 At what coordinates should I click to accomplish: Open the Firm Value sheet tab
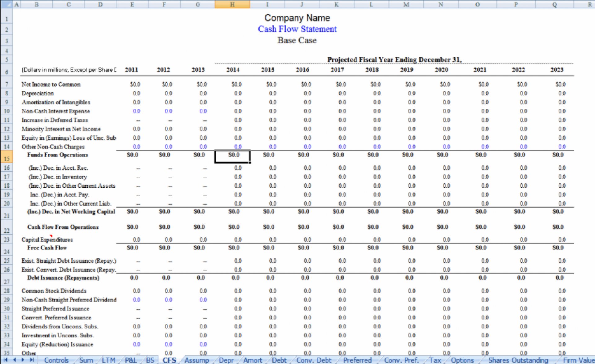pos(578,360)
